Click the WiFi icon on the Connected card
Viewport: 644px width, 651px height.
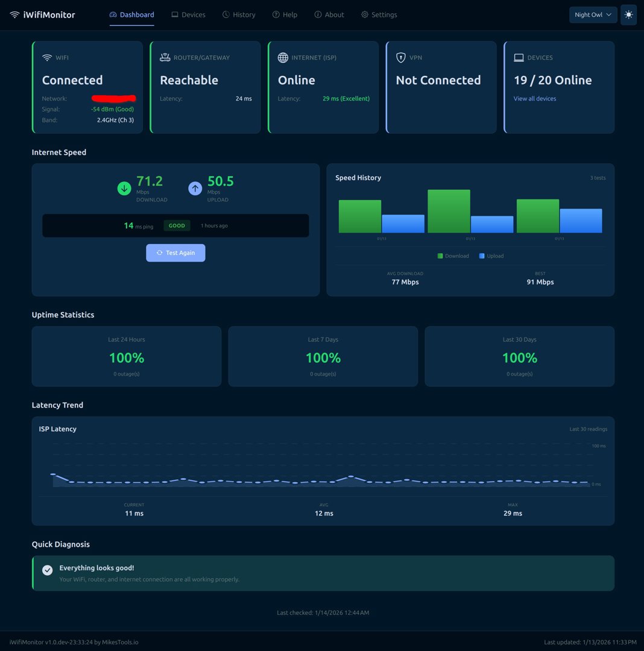[x=47, y=57]
